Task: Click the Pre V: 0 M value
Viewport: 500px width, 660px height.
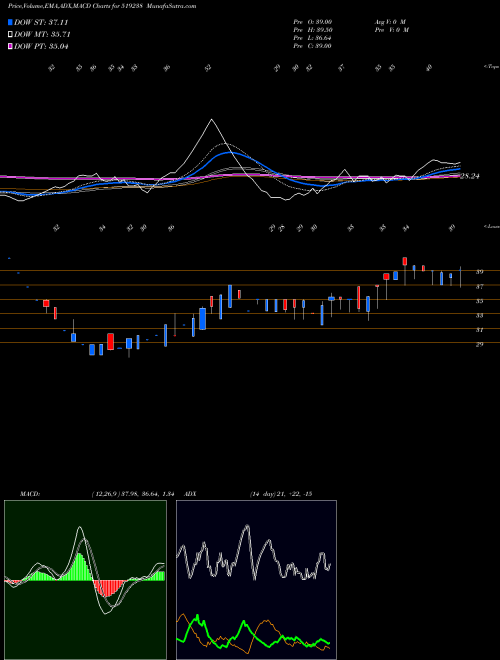Action: tap(391, 30)
